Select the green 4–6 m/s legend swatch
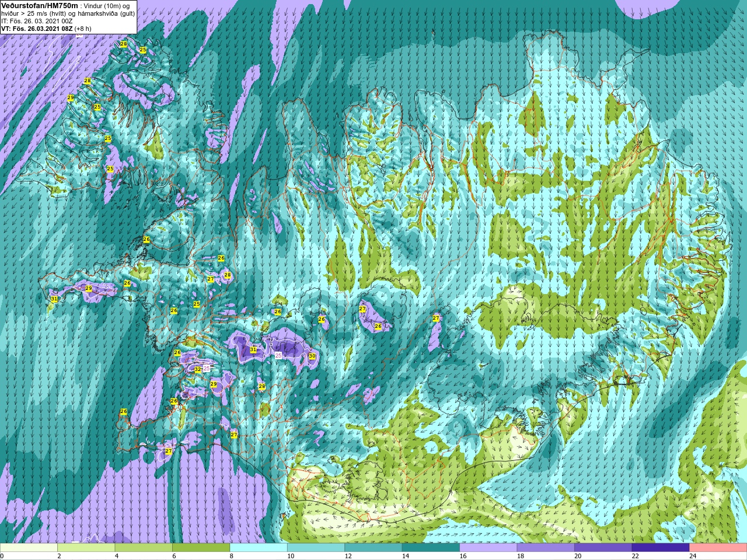Viewport: 747px width, 560px height. (144, 548)
